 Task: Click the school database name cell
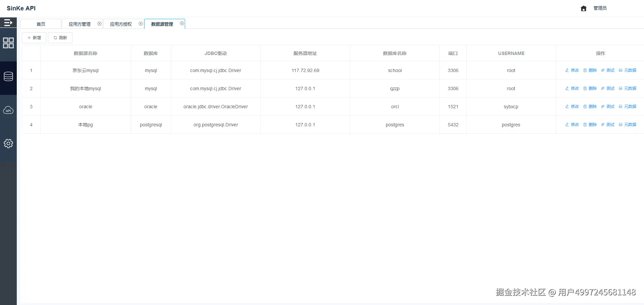(395, 70)
